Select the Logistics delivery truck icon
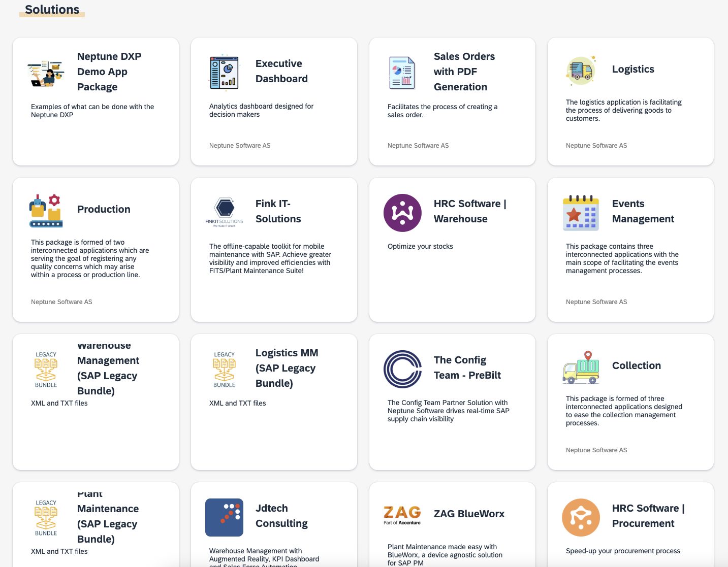Image resolution: width=728 pixels, height=567 pixels. tap(581, 71)
